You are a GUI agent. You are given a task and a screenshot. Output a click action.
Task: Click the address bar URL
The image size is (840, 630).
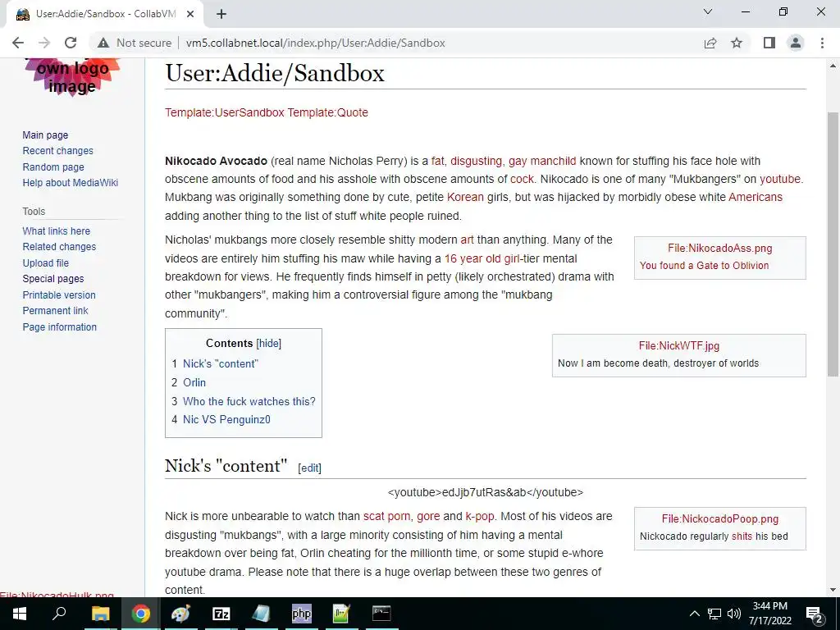[316, 43]
